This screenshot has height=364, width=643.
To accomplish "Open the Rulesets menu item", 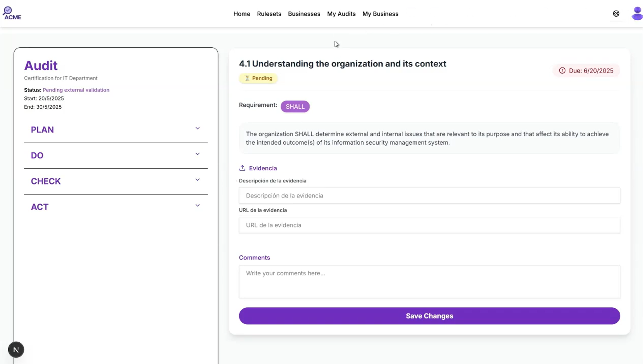I will tap(269, 14).
